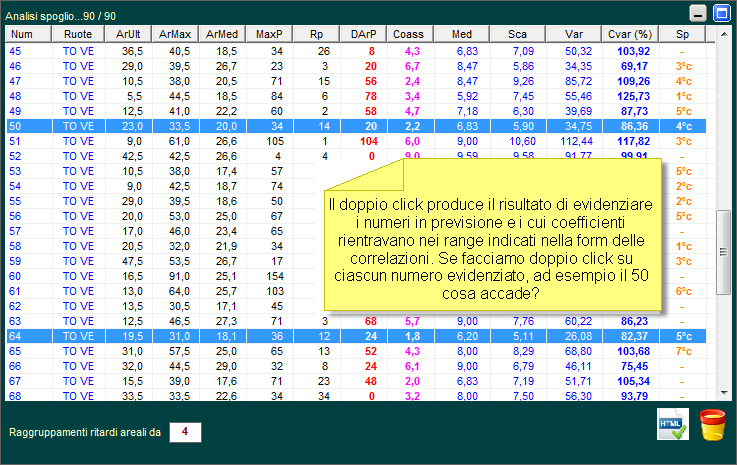The image size is (737, 465).
Task: Click Sca value 10,60 in row 51
Action: tap(523, 142)
